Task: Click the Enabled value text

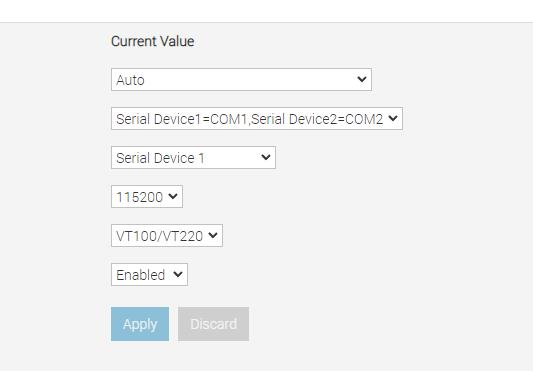Action: click(141, 275)
